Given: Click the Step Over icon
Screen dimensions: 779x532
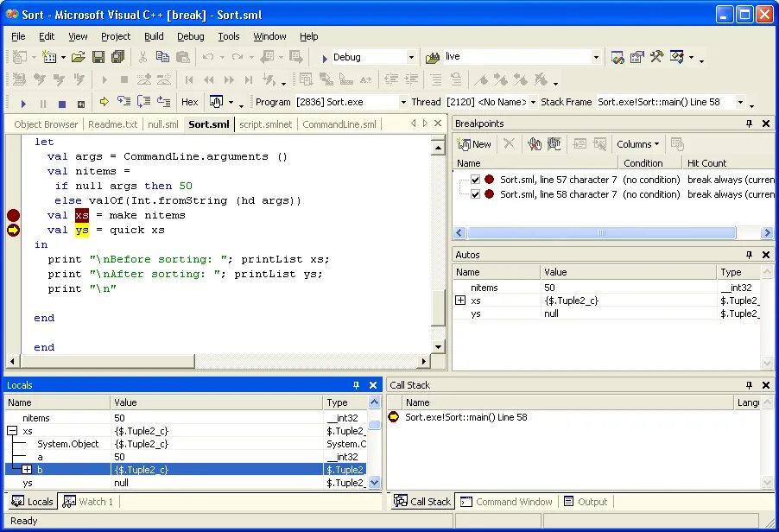Looking at the screenshot, I should (x=143, y=102).
